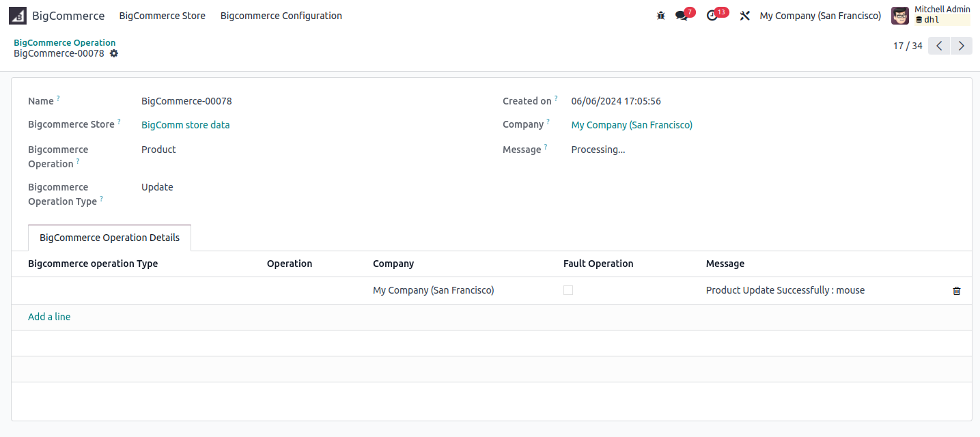Show the Created on help question mark
The width and height of the screenshot is (980, 437).
[556, 98]
